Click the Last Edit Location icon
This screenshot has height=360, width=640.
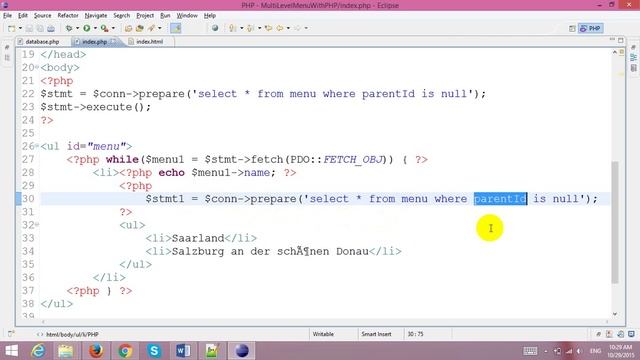point(268,28)
